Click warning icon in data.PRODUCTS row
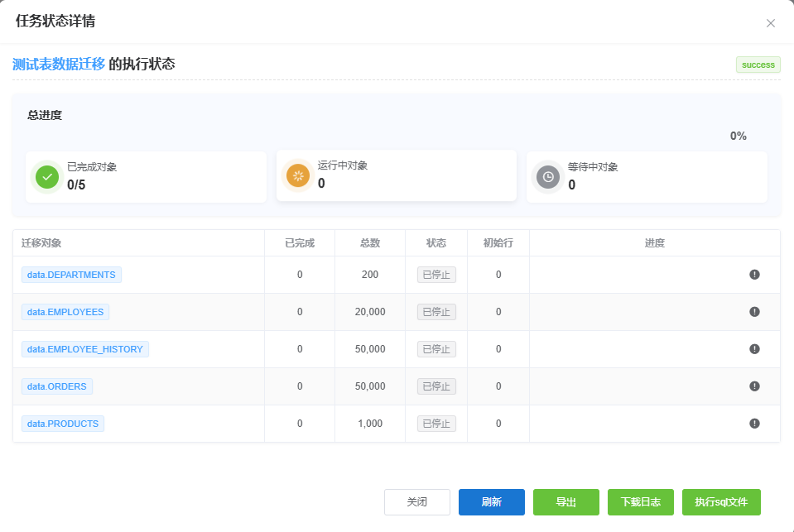 (754, 424)
